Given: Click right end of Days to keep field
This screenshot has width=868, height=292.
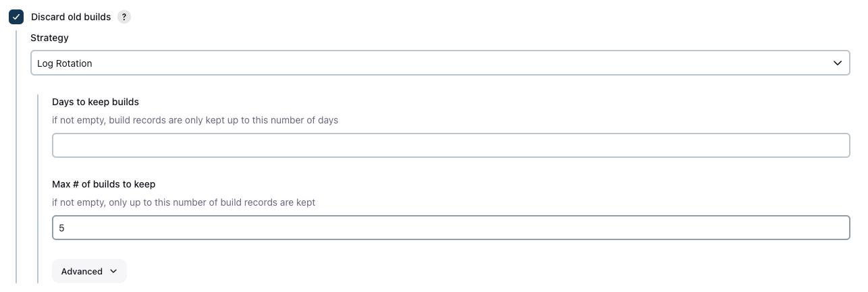Looking at the screenshot, I should [837, 146].
